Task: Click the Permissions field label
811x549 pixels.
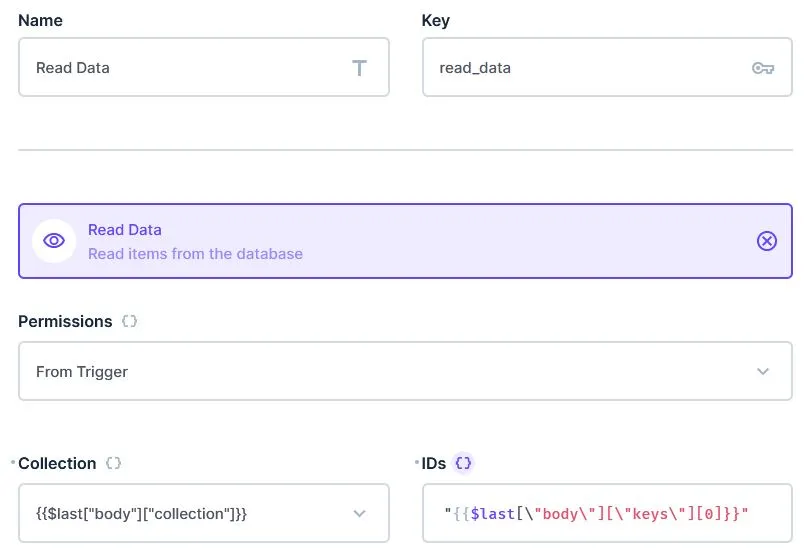Action: tap(65, 322)
